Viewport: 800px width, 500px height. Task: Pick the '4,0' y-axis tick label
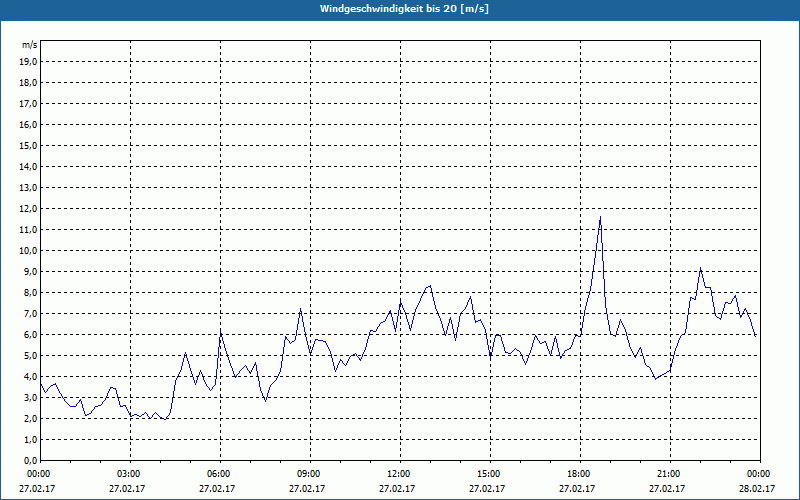click(x=30, y=377)
